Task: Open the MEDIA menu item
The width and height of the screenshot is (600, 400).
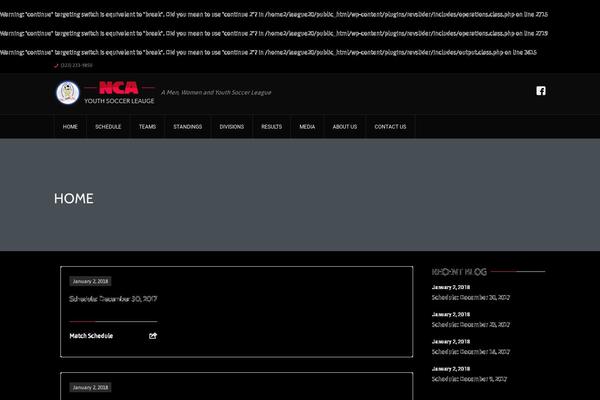Action: click(307, 127)
